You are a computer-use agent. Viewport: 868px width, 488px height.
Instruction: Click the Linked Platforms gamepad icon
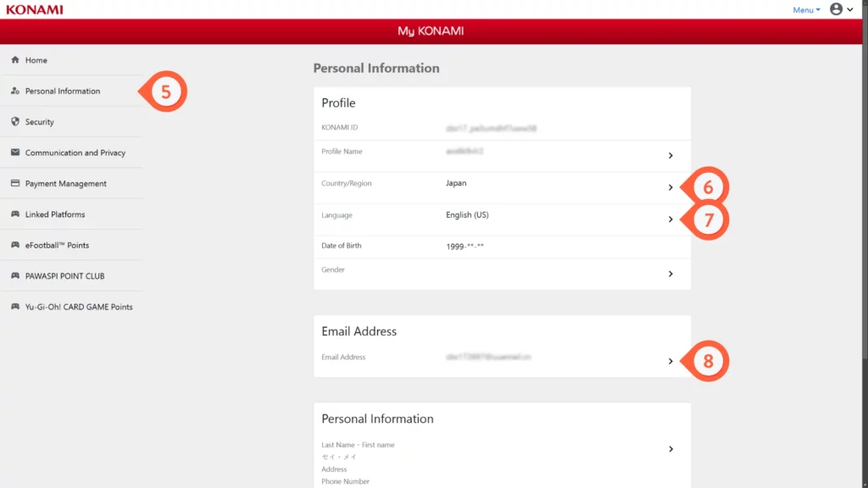15,214
